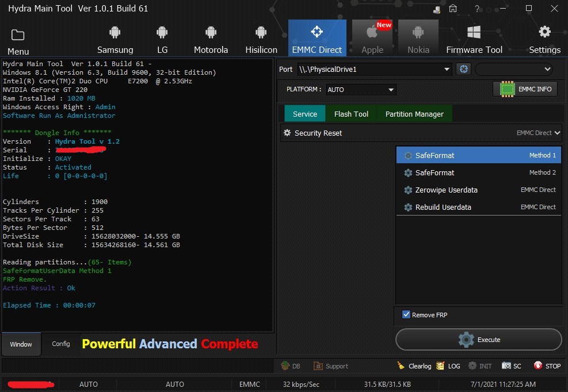
Task: Click the Elapsed Time 00:00:07 line
Action: click(49, 305)
